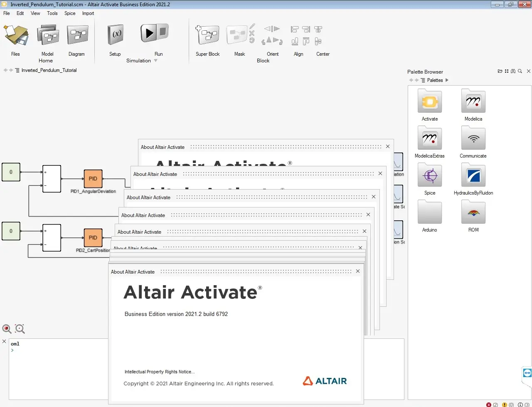Click the flip horizontal Orient icon
Screen dimensions: 532x407
tap(272, 29)
